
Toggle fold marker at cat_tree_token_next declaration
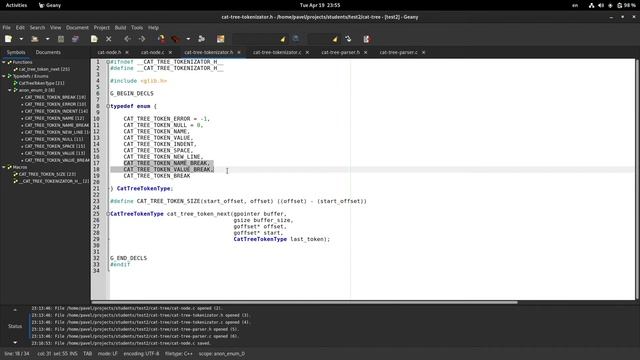pyautogui.click(x=108, y=214)
